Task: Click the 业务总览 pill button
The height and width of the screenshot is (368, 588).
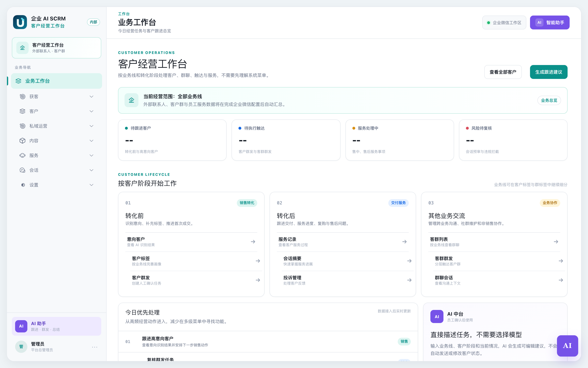Action: coord(549,100)
